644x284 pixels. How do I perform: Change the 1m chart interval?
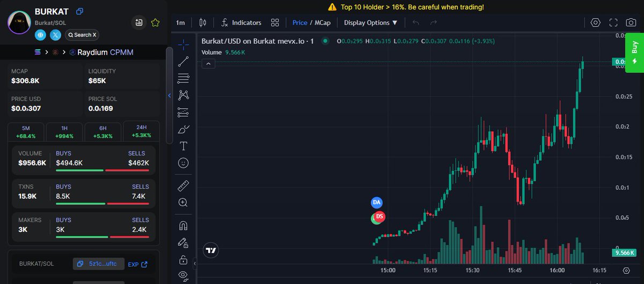(x=180, y=23)
